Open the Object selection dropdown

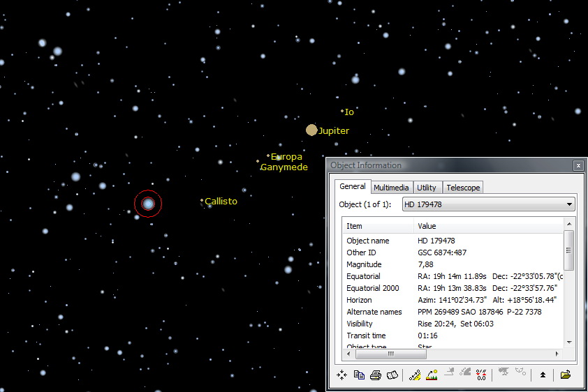coord(570,204)
